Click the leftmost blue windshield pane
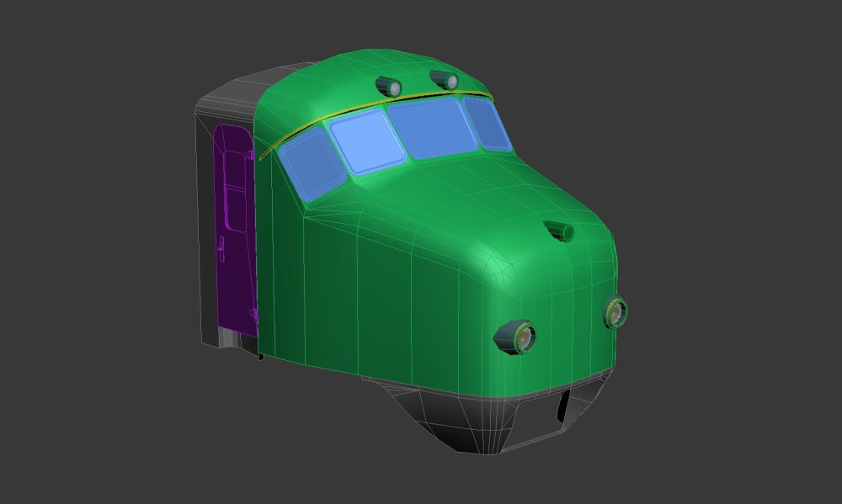 click(x=309, y=165)
